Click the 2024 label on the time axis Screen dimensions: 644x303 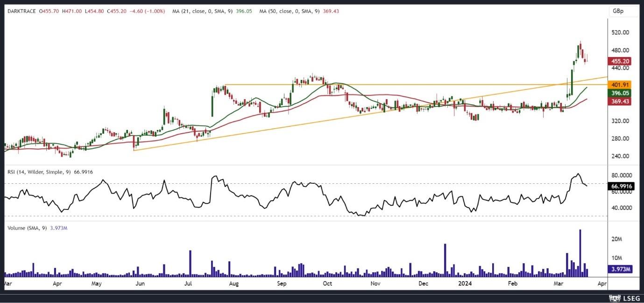point(465,283)
